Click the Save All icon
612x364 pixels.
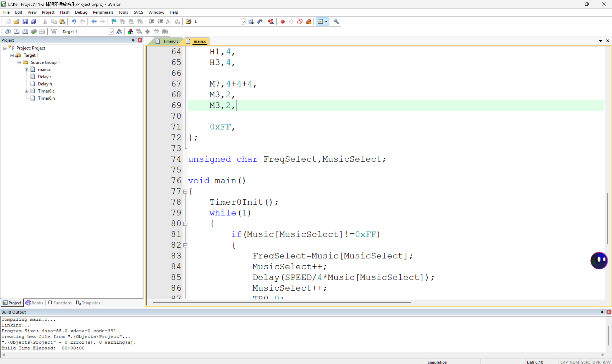coord(34,21)
